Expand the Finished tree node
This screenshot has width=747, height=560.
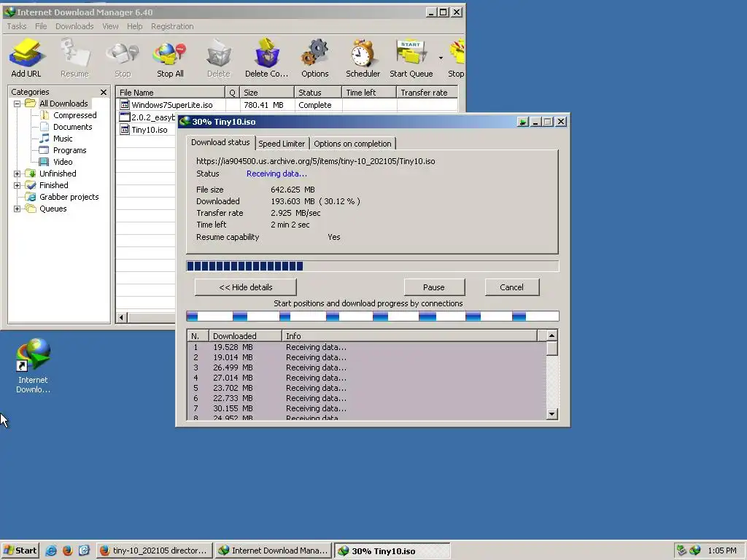(x=18, y=185)
